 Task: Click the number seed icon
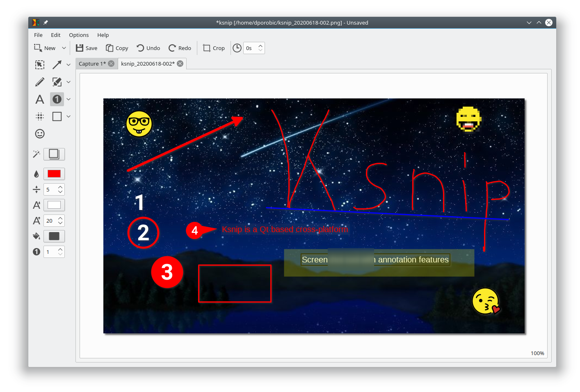37,252
